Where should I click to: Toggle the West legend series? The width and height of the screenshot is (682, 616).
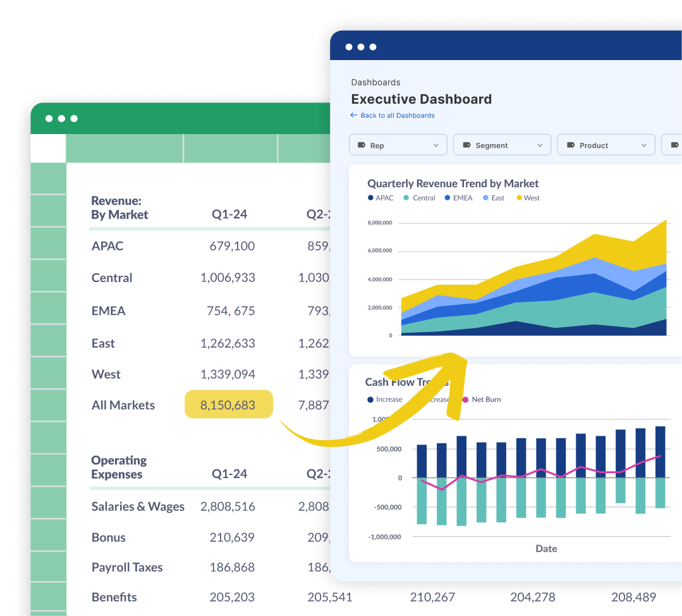tap(528, 198)
